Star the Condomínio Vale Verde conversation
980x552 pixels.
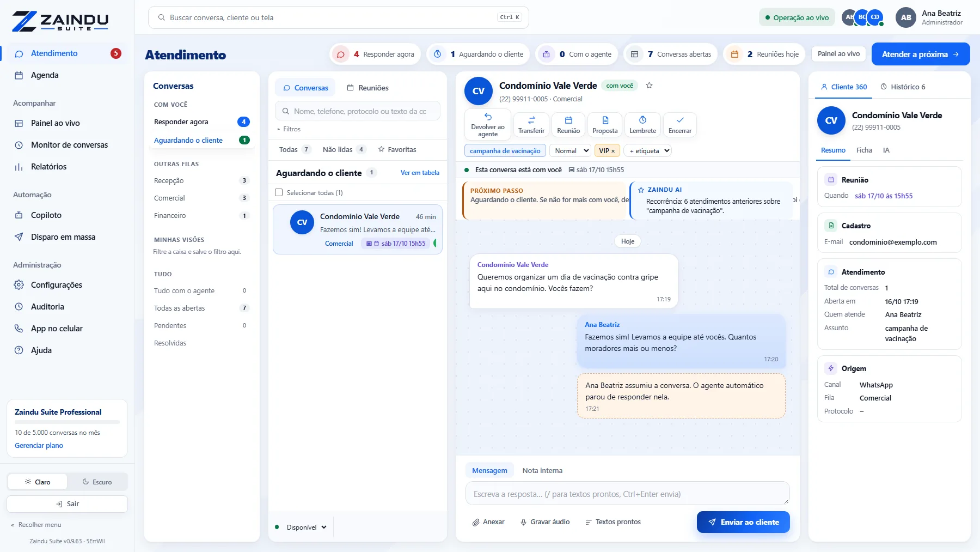tap(649, 86)
